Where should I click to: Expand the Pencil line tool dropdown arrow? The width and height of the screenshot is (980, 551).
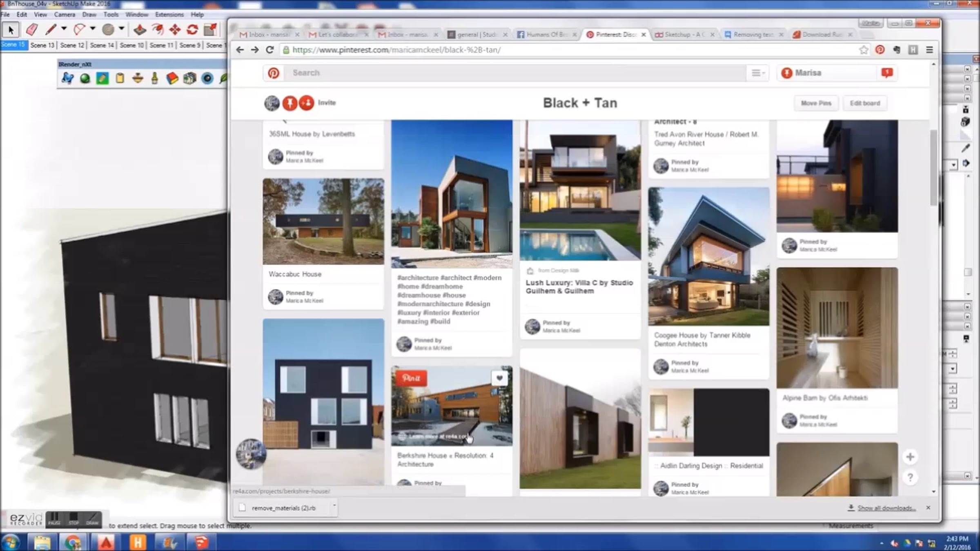[64, 29]
